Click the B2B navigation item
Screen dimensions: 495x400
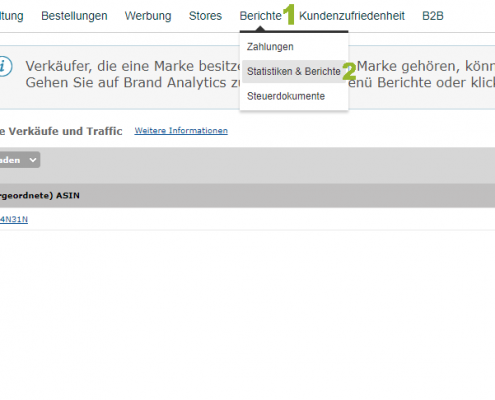pyautogui.click(x=433, y=16)
